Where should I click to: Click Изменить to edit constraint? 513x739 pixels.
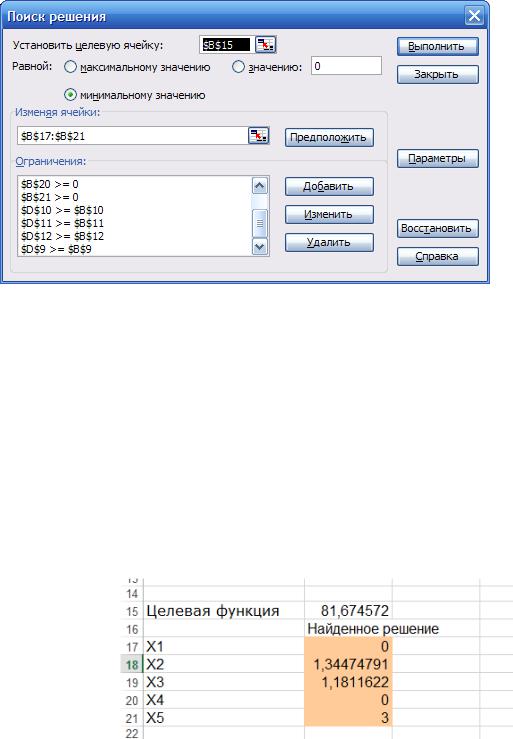click(329, 214)
